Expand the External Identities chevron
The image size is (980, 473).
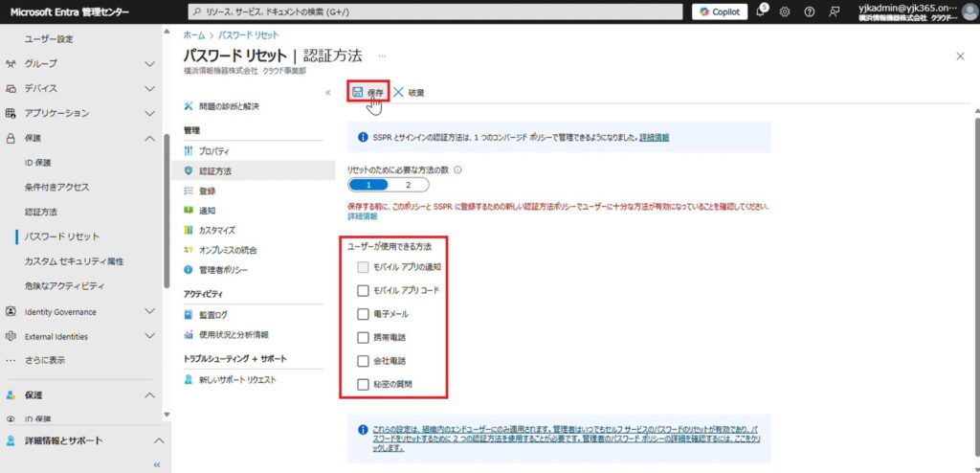click(x=149, y=336)
